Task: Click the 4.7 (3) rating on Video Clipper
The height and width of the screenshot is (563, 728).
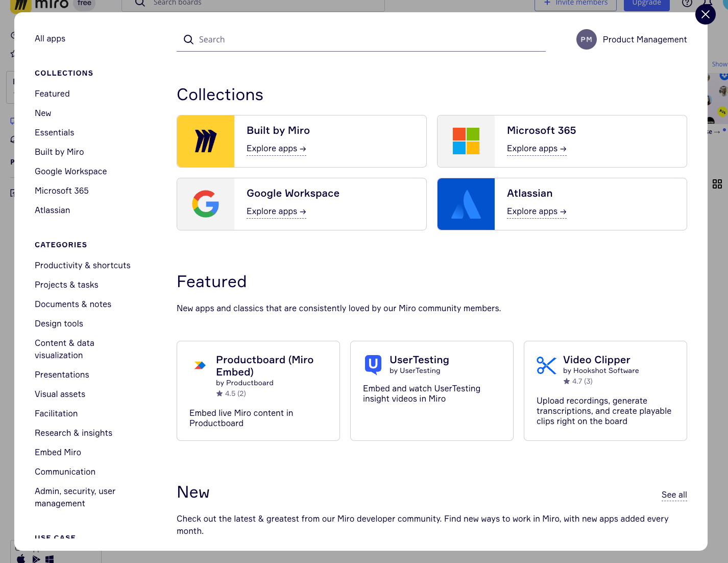Action: pos(578,381)
